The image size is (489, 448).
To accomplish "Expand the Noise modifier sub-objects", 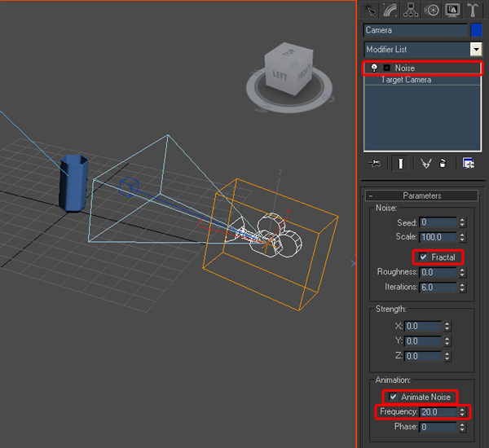I will (386, 68).
